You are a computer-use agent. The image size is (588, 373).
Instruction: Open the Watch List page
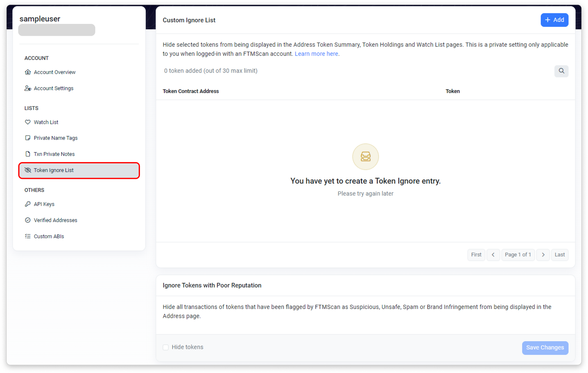click(x=46, y=122)
